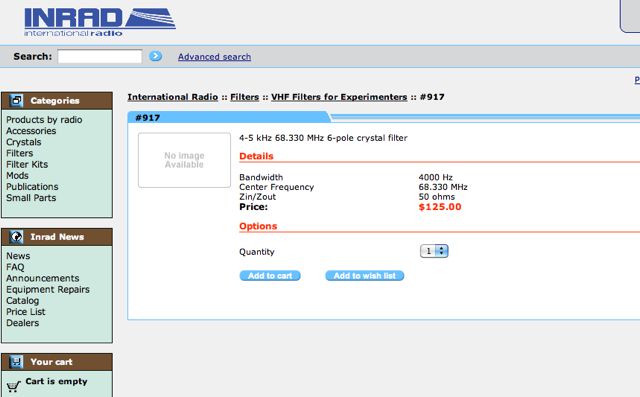Click the No Image Available thumbnail
Image resolution: width=640 pixels, height=397 pixels.
pos(184,160)
